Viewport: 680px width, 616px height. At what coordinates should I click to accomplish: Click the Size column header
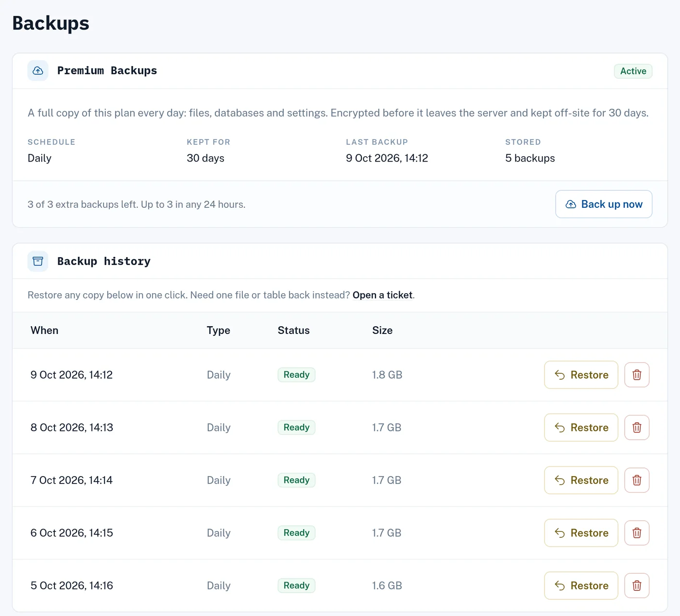click(382, 331)
